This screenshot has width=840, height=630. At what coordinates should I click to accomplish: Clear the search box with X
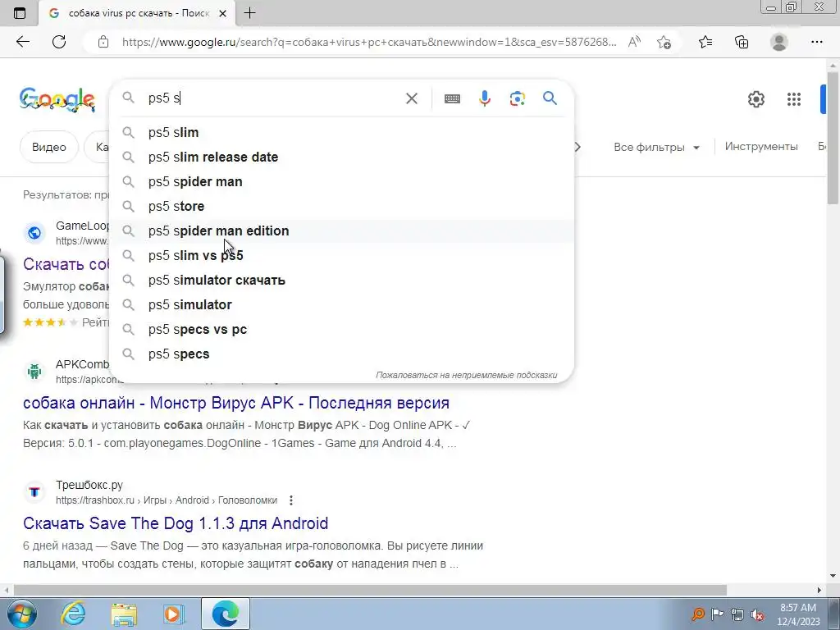pos(412,98)
